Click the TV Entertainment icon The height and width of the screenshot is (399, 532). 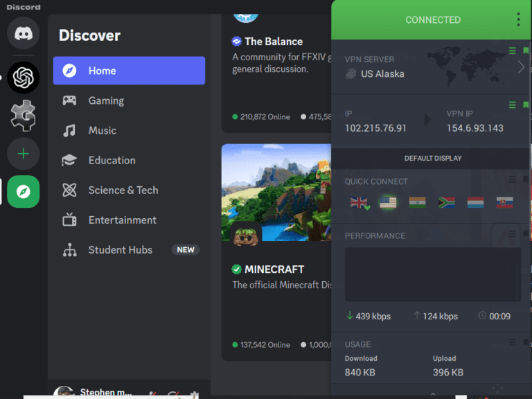(x=69, y=220)
